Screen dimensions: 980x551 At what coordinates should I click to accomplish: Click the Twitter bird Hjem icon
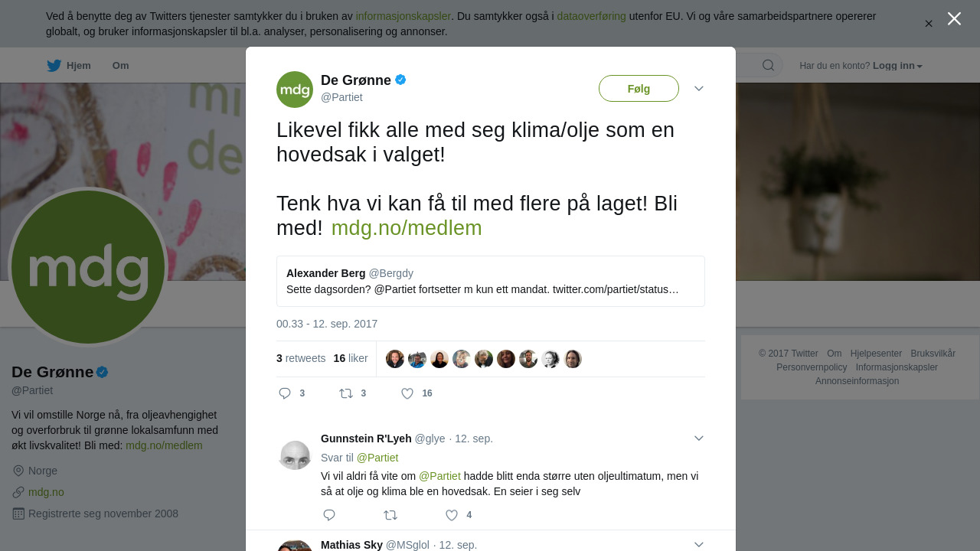coord(54,66)
